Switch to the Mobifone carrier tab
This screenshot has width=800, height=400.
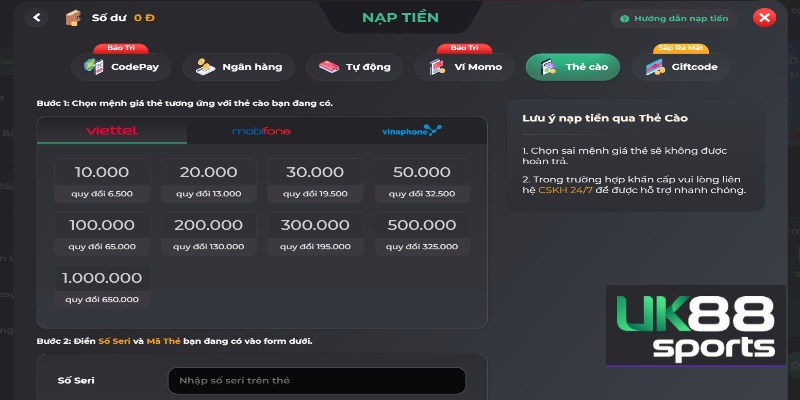click(x=261, y=131)
